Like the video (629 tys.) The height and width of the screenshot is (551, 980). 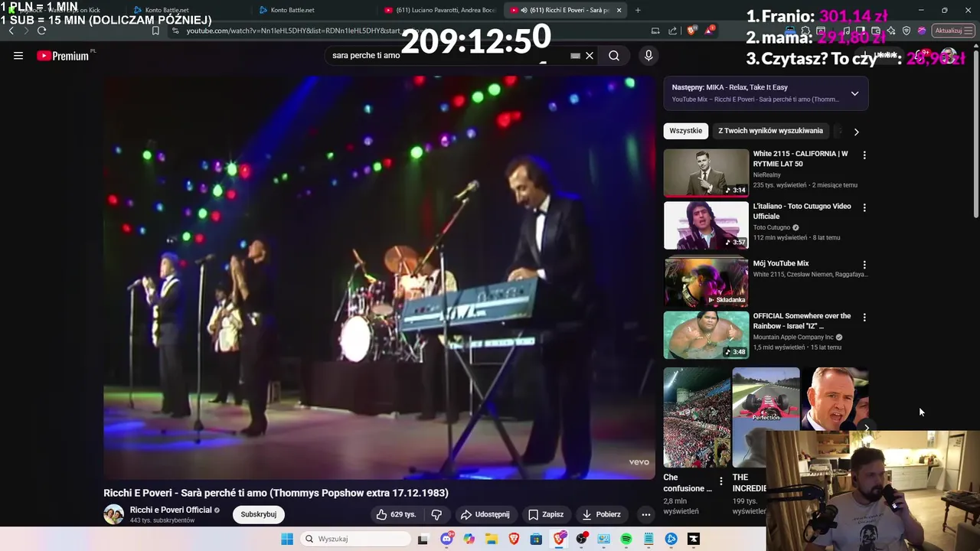coord(396,514)
